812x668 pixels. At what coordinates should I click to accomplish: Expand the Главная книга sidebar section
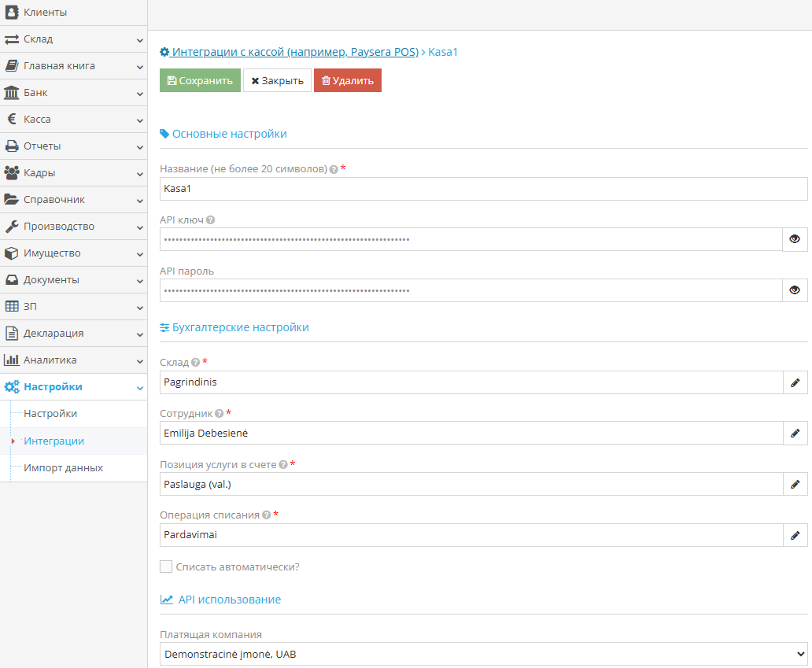click(73, 66)
